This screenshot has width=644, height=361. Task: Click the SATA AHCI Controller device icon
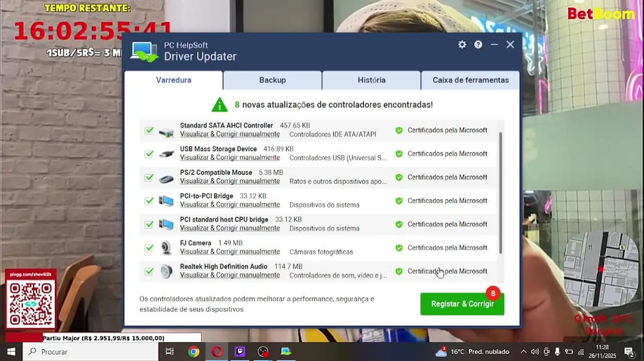[166, 132]
